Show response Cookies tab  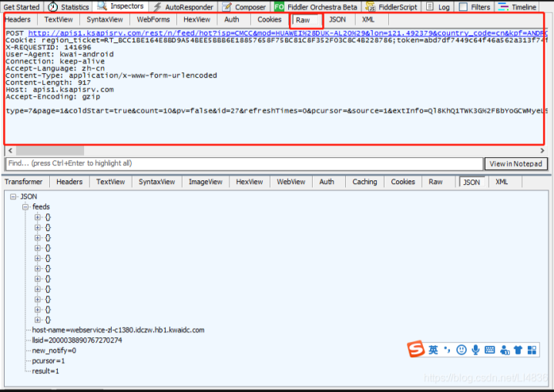click(403, 182)
